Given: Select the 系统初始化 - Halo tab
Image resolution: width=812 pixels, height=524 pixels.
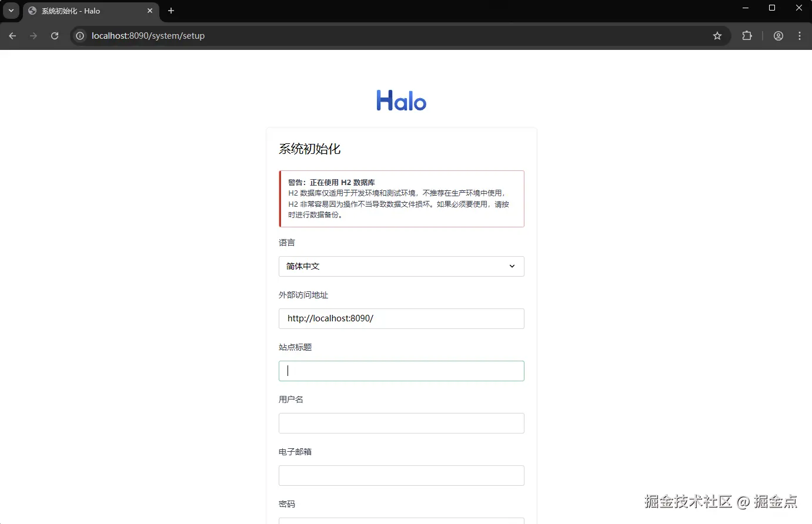Looking at the screenshot, I should pyautogui.click(x=91, y=11).
